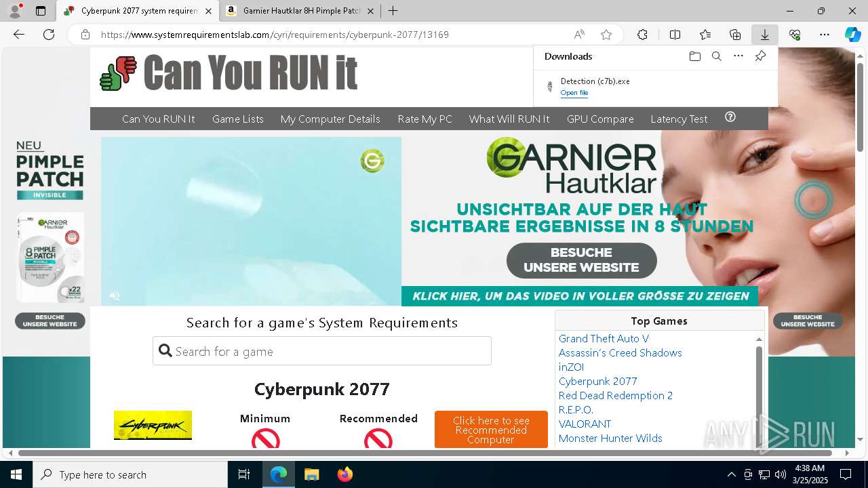Show hidden system tray icons
Image resolution: width=868 pixels, height=488 pixels.
point(731,474)
